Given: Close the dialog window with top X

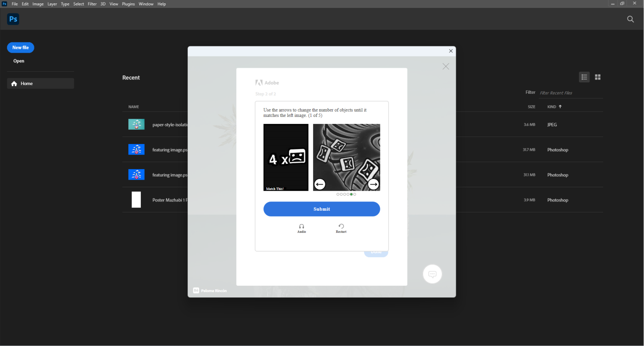Looking at the screenshot, I should tap(451, 51).
